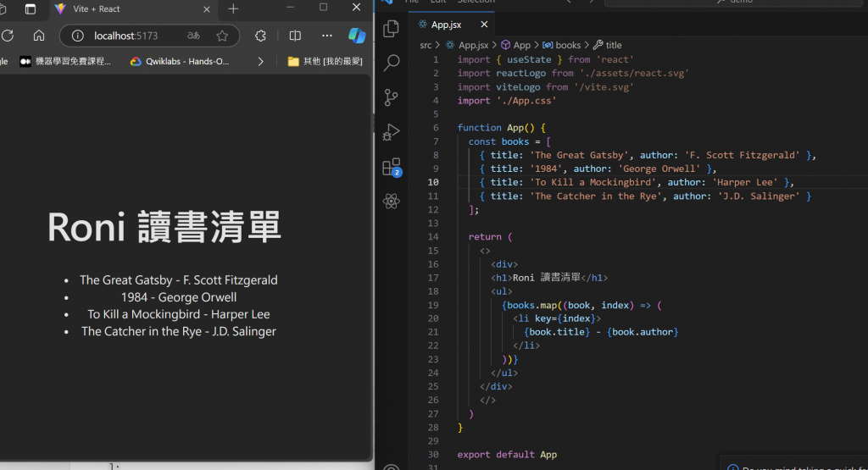
Task: Click line number 19 in editor gutter
Action: (x=433, y=305)
